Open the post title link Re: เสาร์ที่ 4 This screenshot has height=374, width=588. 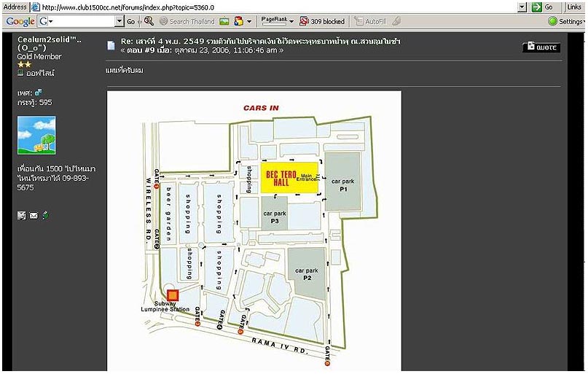click(260, 42)
